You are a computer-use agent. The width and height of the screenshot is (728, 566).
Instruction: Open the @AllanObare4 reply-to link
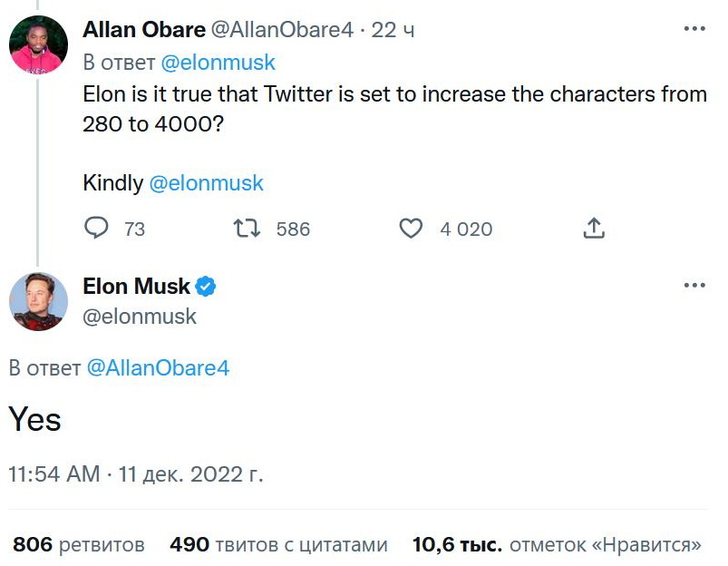tap(158, 367)
